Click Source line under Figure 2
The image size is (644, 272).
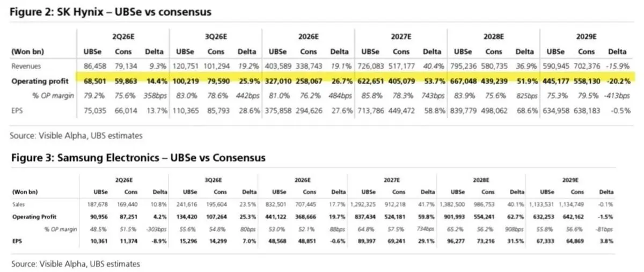tap(76, 136)
